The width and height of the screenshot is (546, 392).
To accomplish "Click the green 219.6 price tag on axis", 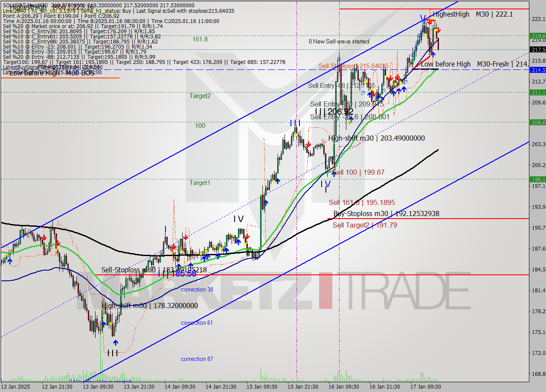I will coord(537,36).
